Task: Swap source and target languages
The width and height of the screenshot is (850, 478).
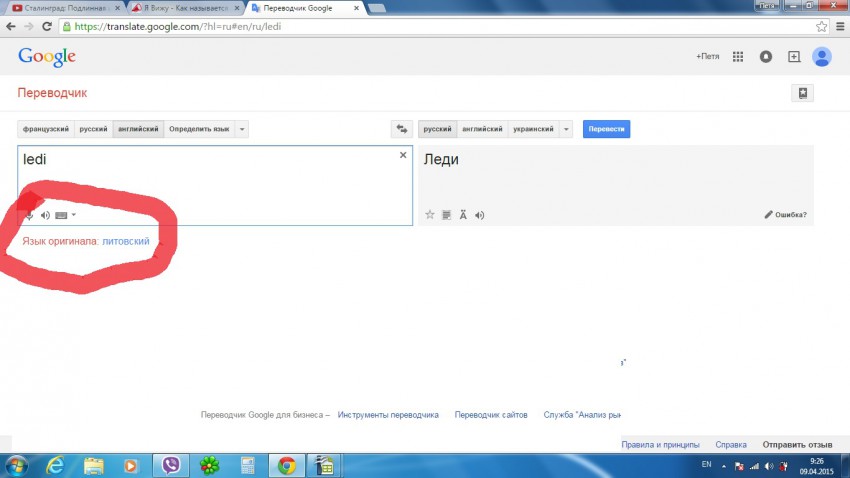Action: click(x=402, y=129)
